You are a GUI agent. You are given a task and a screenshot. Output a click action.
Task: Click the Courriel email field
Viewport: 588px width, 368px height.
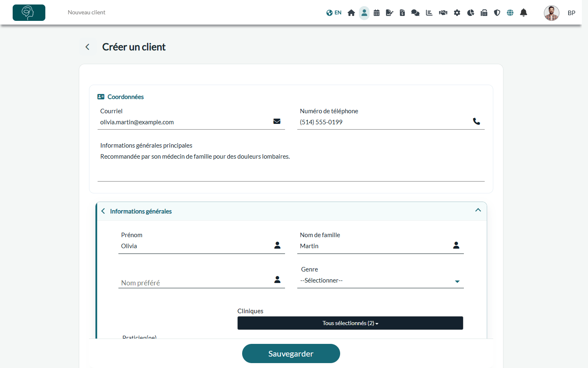point(191,122)
